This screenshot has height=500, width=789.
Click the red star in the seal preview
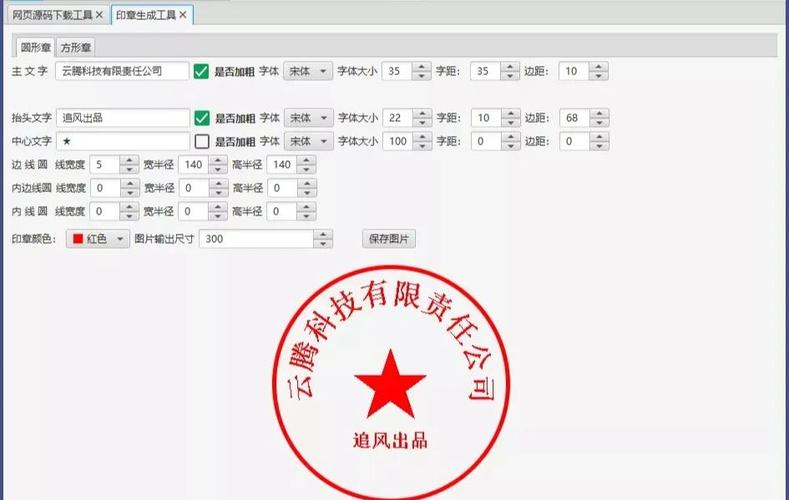[390, 386]
